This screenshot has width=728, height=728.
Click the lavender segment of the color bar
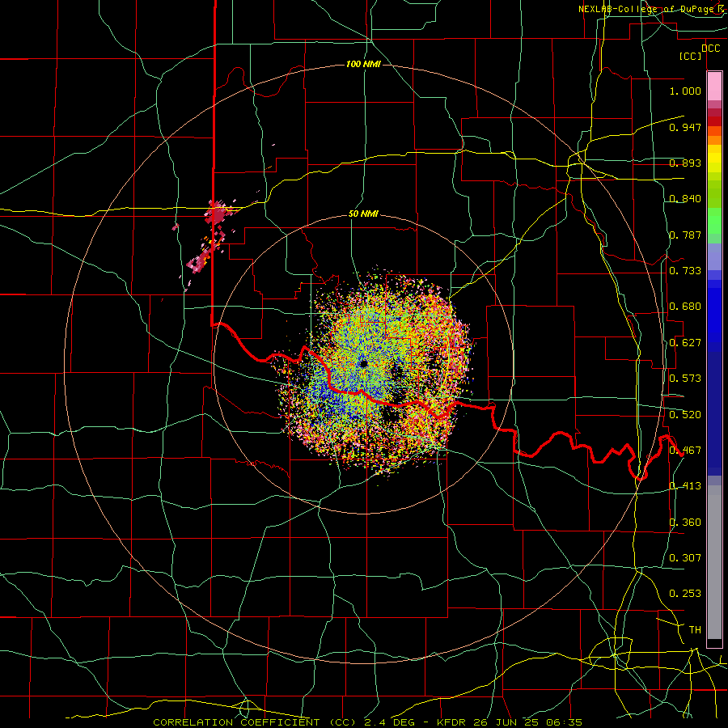tap(714, 256)
